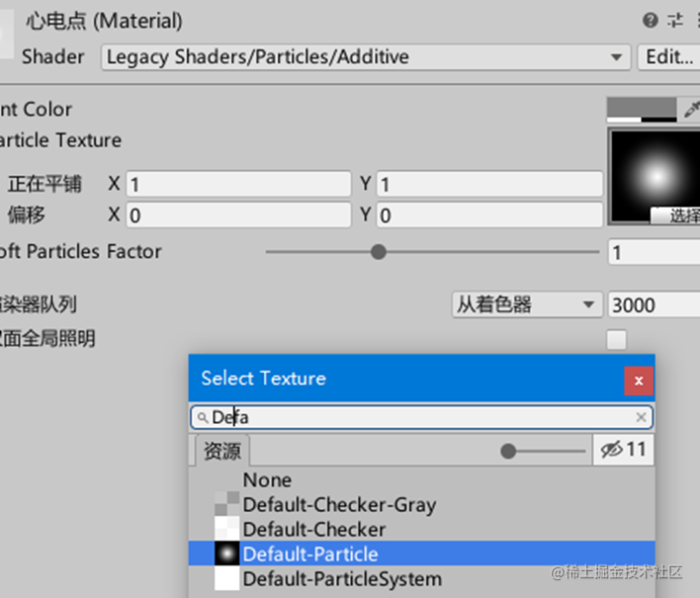This screenshot has width=700, height=598.
Task: Clear the texture search field text
Action: coord(641,417)
